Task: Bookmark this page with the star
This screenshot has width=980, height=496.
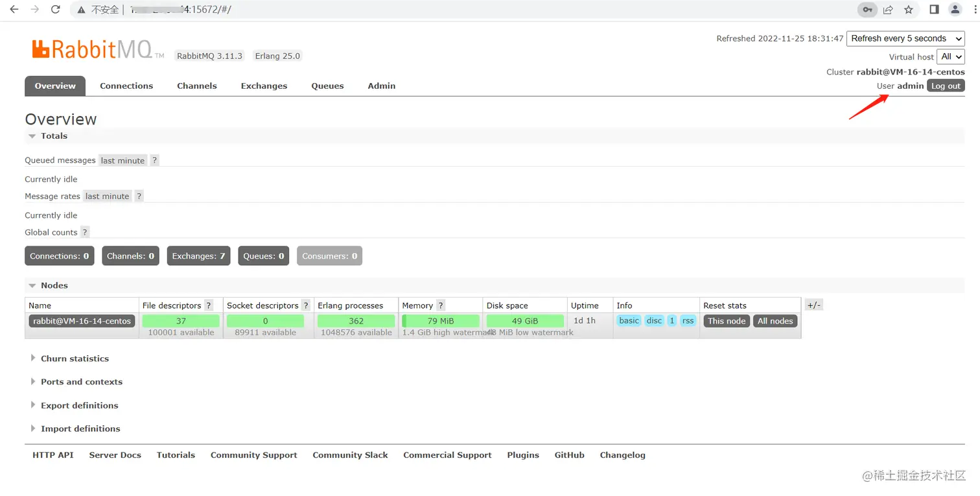Action: point(909,10)
